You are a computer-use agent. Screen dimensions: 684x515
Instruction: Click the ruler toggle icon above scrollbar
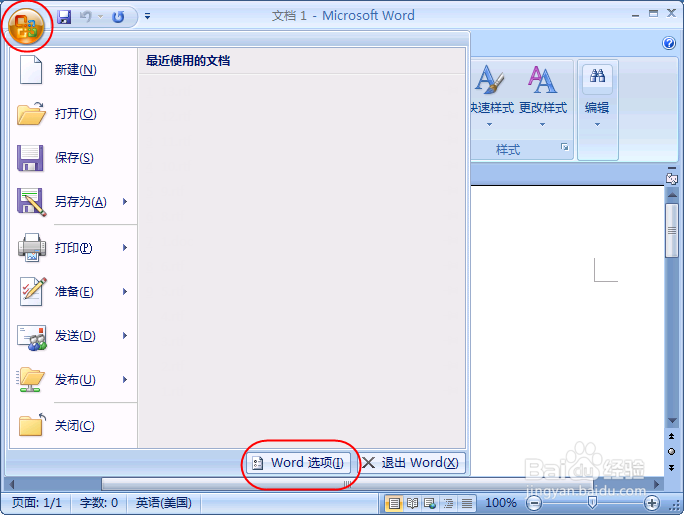pyautogui.click(x=672, y=179)
